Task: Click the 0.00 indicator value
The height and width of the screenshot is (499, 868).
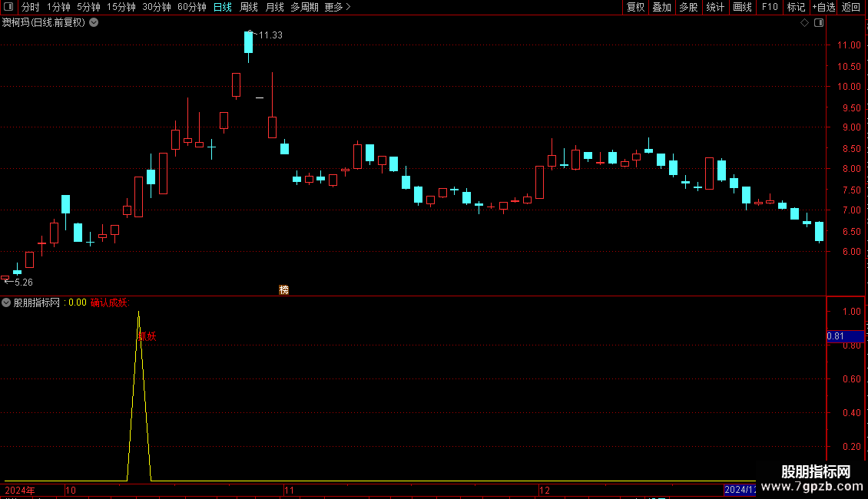Action: 78,302
